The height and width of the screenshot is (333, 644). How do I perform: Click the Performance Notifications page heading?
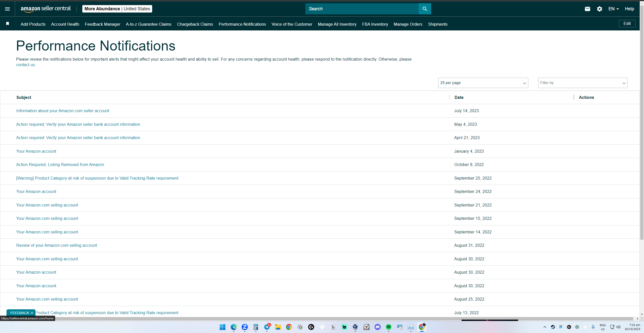pyautogui.click(x=96, y=46)
